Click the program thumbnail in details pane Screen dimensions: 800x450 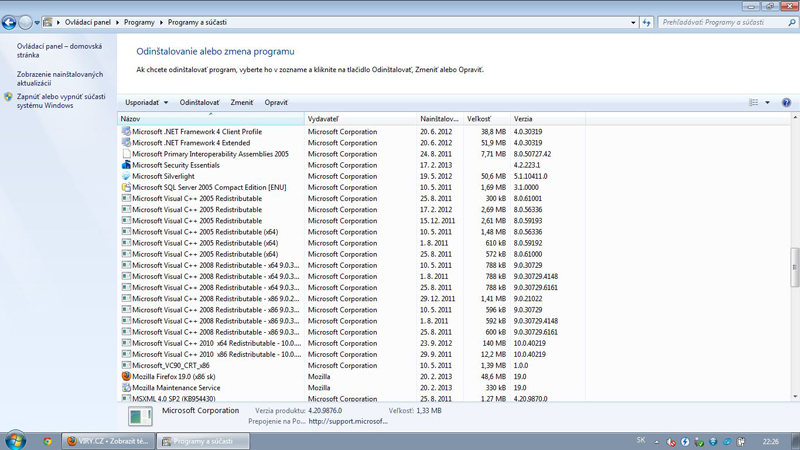coord(140,416)
